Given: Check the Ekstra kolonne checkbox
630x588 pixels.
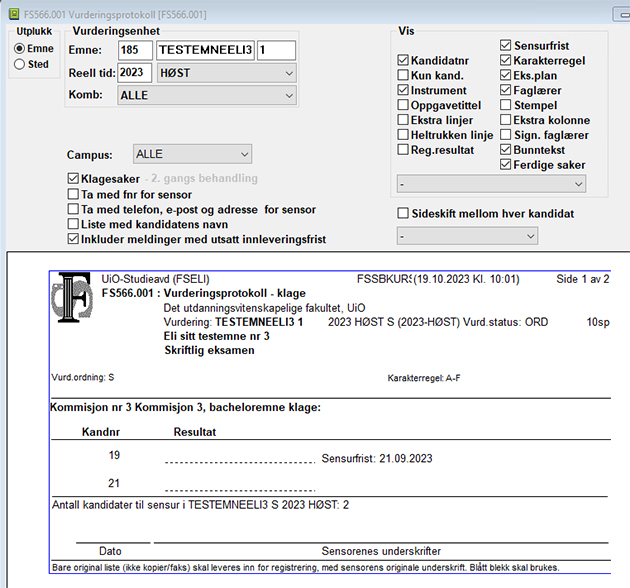Looking at the screenshot, I should coord(506,120).
